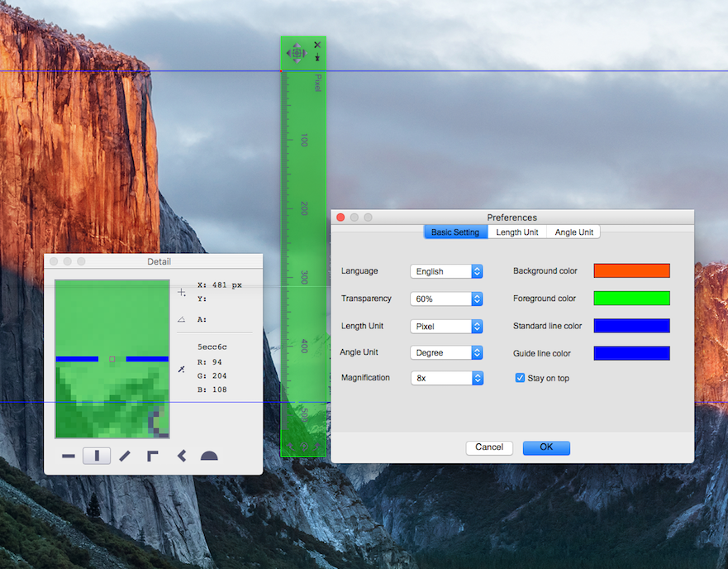Click the crosshair coordinates icon in Detail panel

point(180,291)
